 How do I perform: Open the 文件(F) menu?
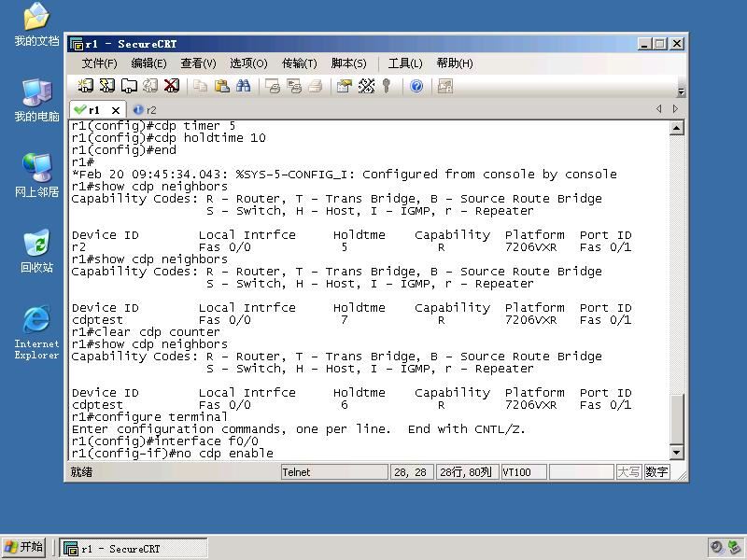[100, 63]
